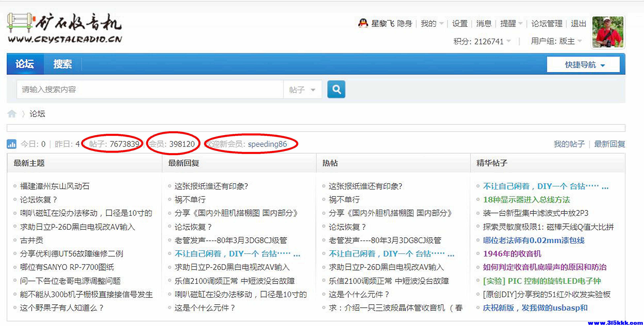Switch to the 搜索 navigation tab
644x326 pixels.
coord(63,64)
